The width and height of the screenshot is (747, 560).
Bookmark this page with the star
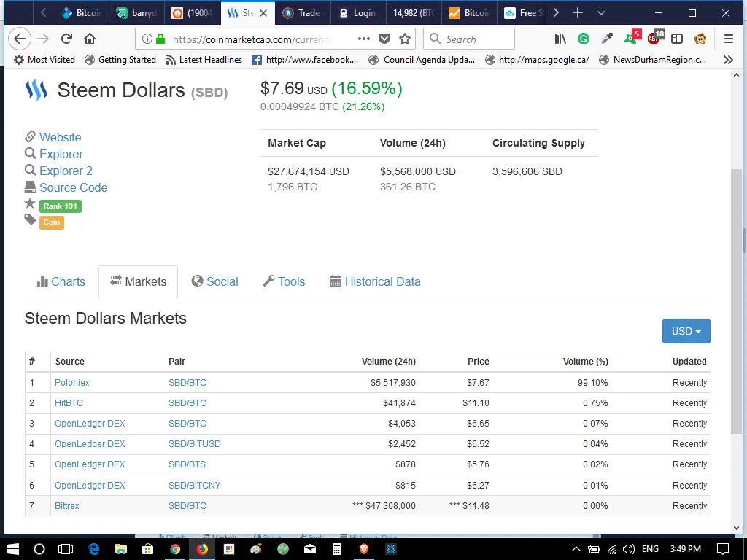[x=404, y=39]
